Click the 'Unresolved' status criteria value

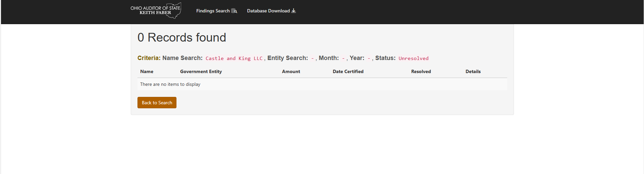[x=413, y=58]
